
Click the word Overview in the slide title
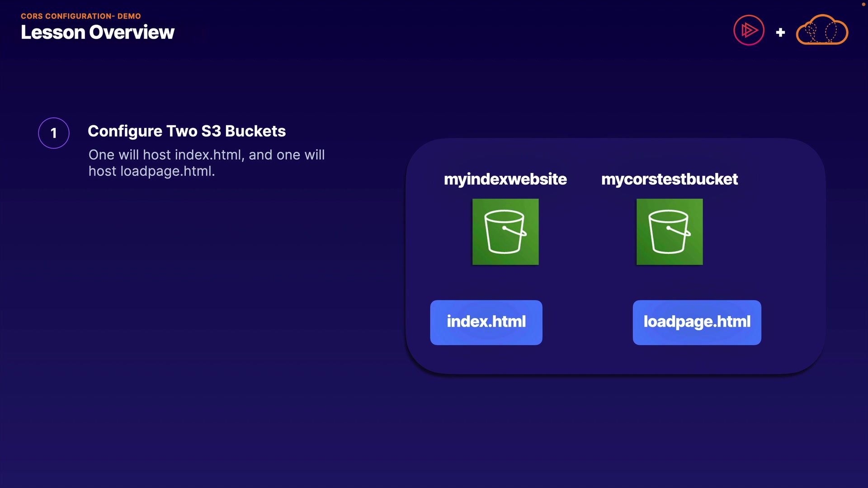click(x=132, y=32)
